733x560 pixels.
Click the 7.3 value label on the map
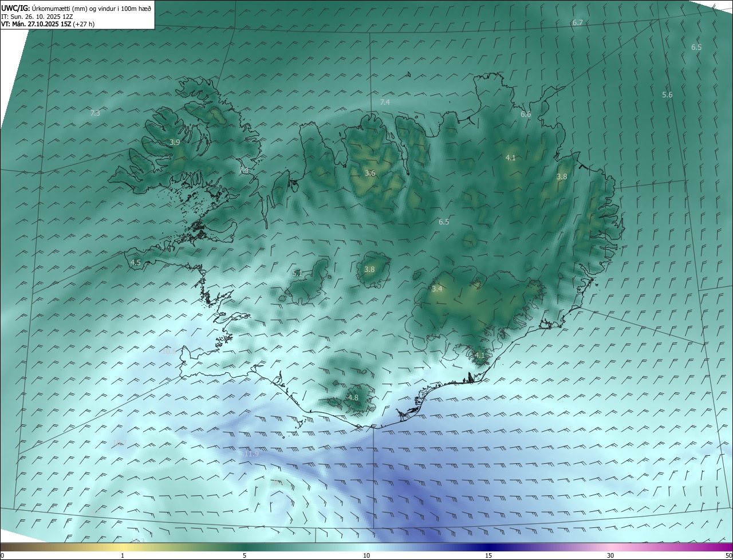(95, 113)
